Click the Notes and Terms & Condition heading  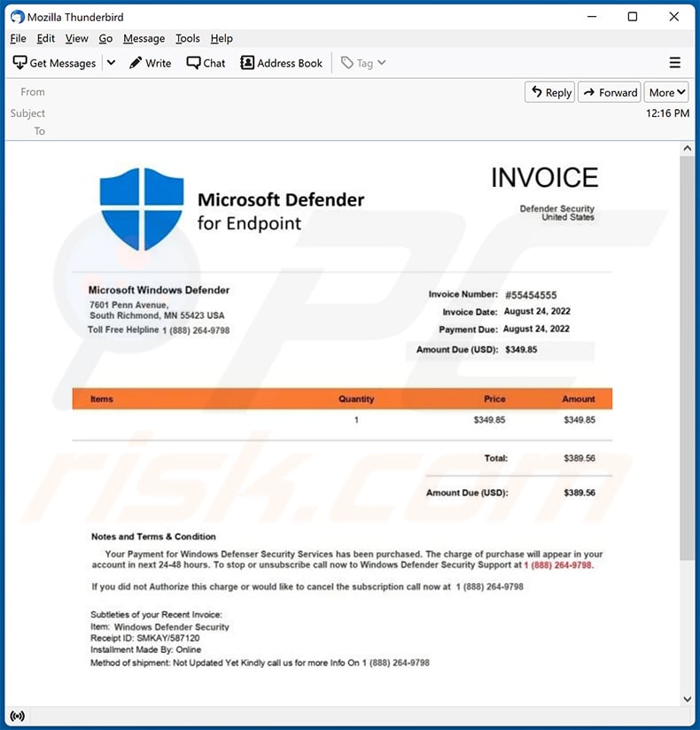click(153, 536)
